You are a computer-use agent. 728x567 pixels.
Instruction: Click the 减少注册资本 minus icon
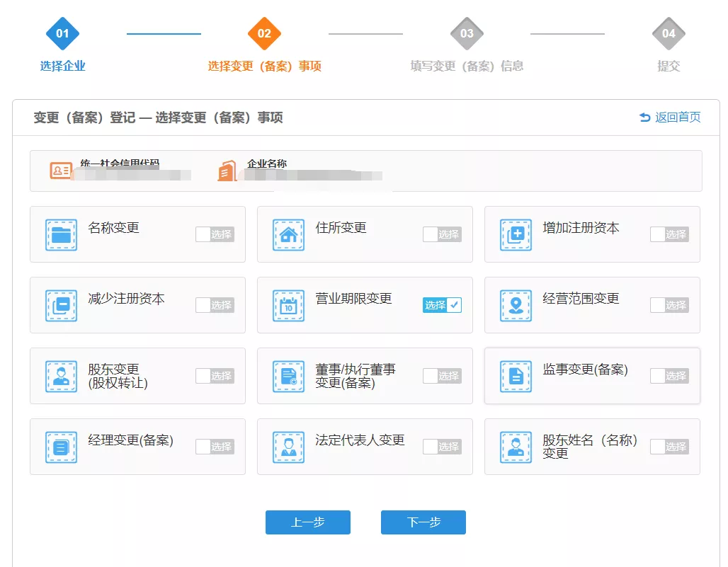pos(62,305)
